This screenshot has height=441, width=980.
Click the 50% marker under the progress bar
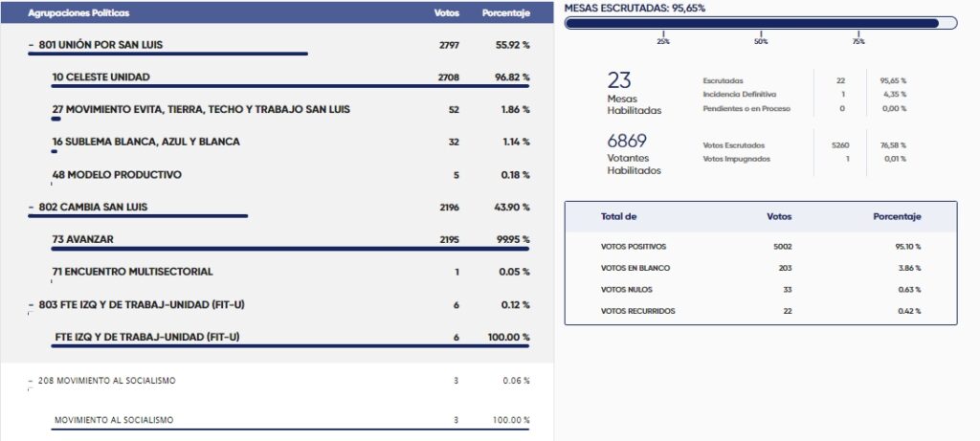click(761, 41)
